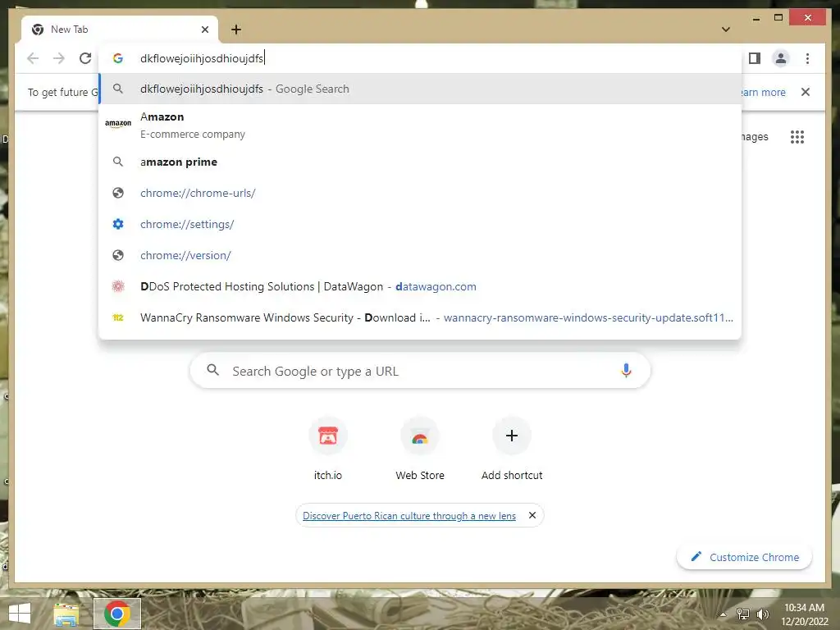Open the volume icon in system tray
The image size is (840, 630).
[762, 614]
